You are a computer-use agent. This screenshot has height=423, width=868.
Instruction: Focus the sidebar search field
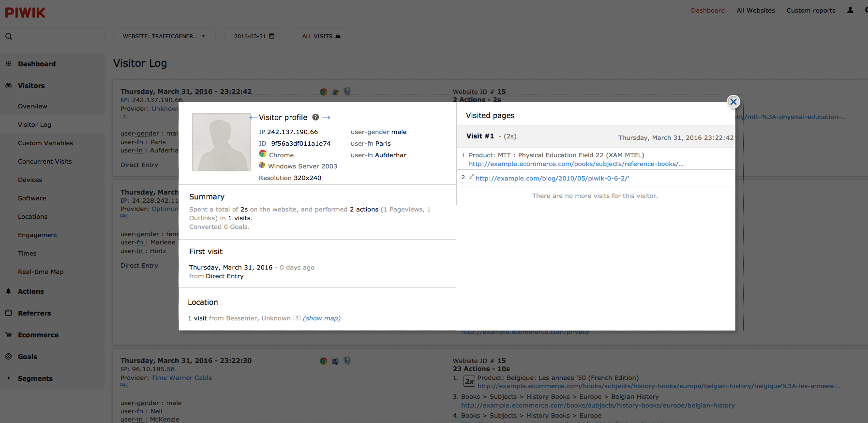tap(52, 36)
